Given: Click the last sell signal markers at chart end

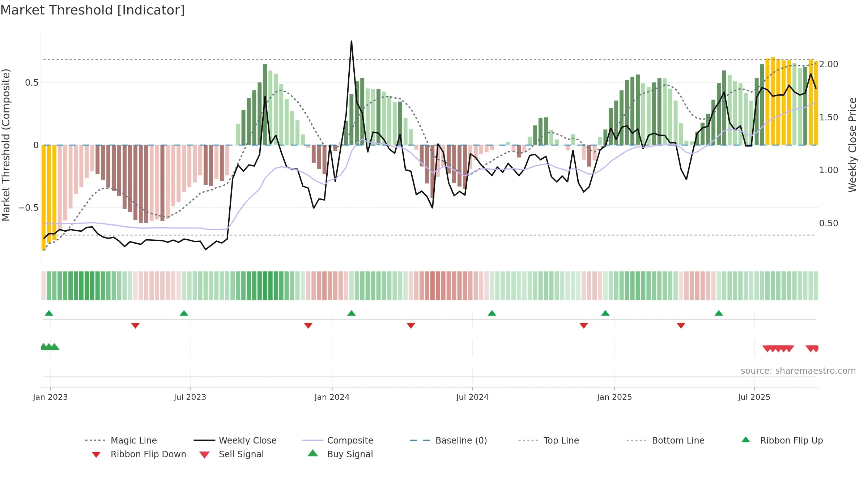Looking at the screenshot, I should coord(812,348).
